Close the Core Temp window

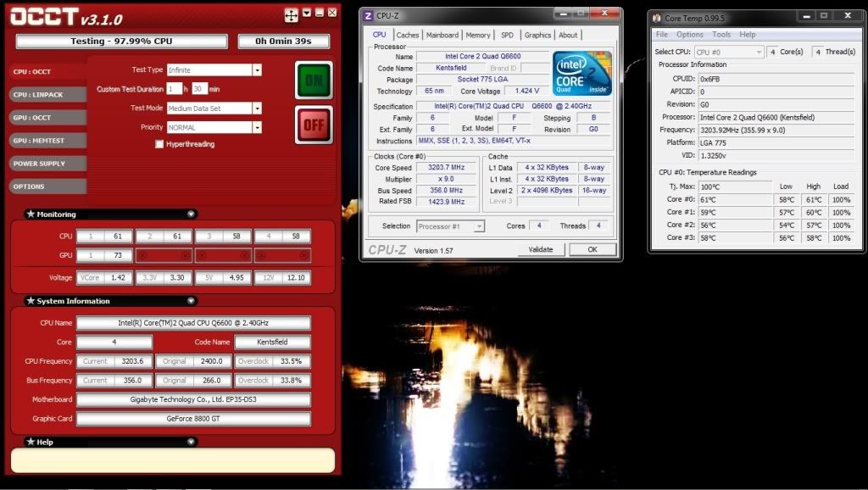click(x=848, y=16)
